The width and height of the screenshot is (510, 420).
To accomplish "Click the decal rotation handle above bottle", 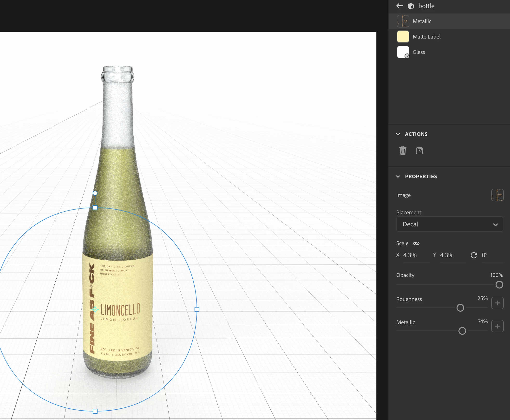I will pyautogui.click(x=95, y=193).
